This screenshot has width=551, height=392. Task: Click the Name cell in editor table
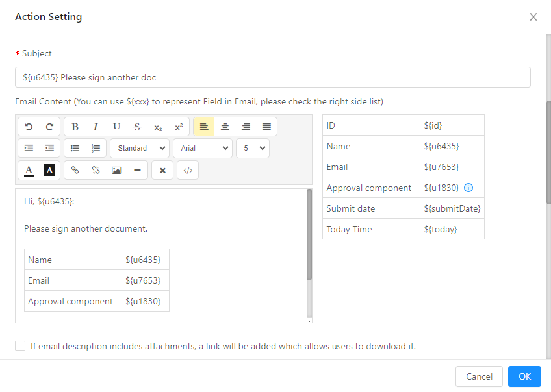tap(73, 260)
